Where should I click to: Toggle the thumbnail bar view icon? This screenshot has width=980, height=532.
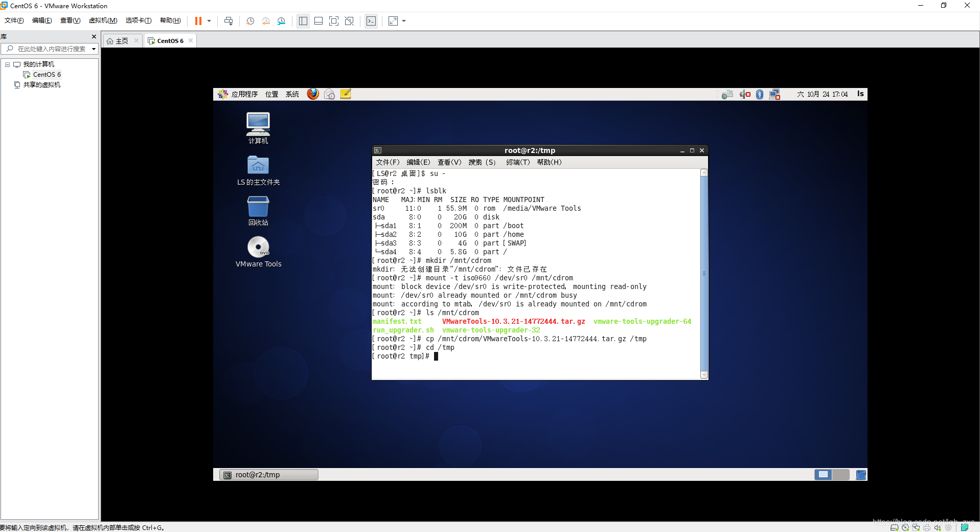(x=318, y=21)
